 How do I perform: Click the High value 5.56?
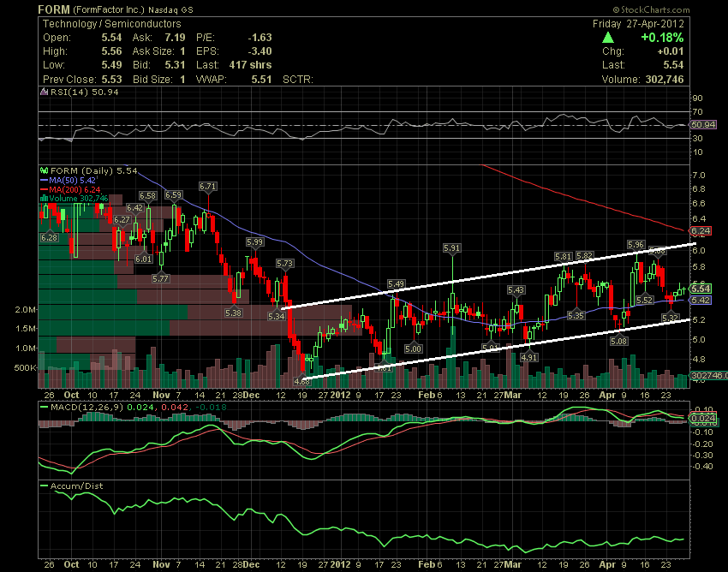112,51
